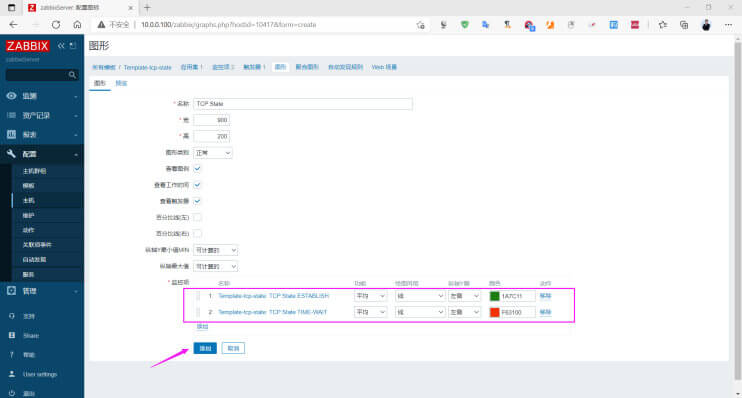The width and height of the screenshot is (742, 398).
Task: Enable the Percentile line (left) checkbox
Action: [197, 217]
